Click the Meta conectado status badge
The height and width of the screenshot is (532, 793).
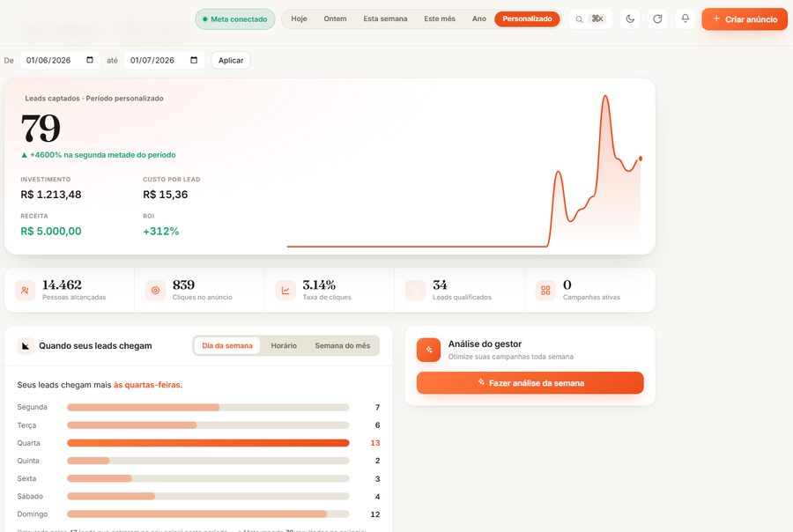tap(235, 19)
